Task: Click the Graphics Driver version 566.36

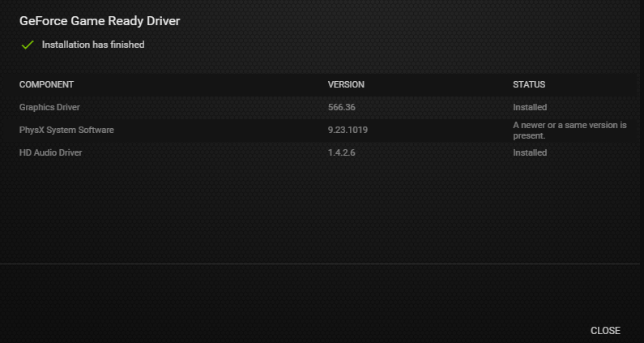Action: 342,107
